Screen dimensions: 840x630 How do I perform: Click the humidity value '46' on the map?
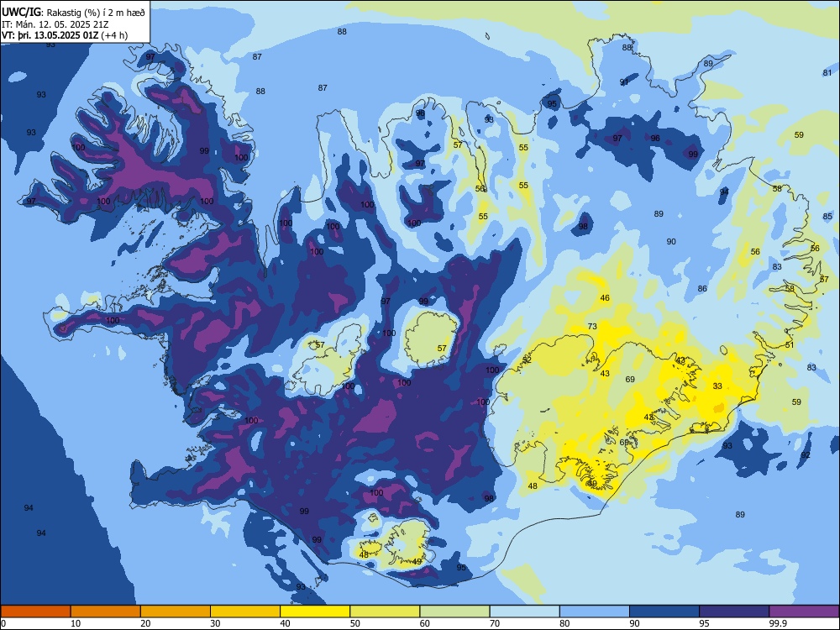point(605,298)
